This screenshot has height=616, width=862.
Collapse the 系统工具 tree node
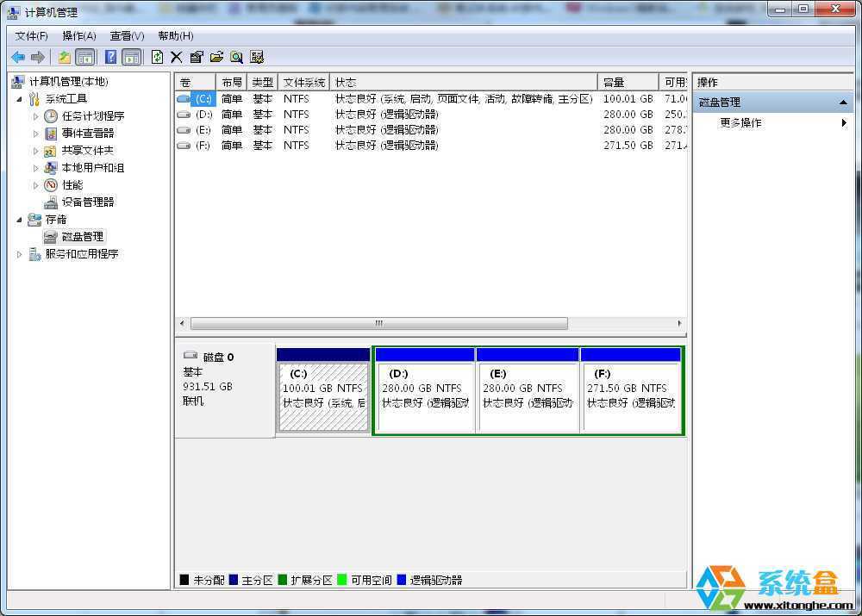pos(20,99)
